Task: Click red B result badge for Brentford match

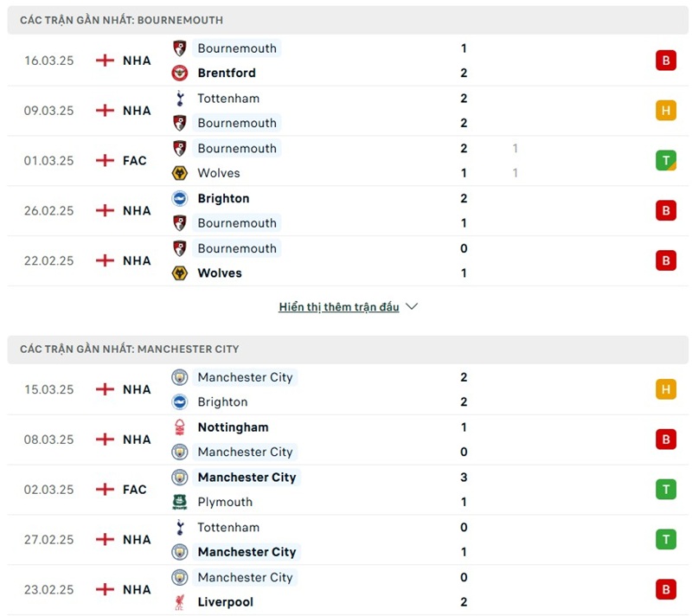Action: coord(665,61)
